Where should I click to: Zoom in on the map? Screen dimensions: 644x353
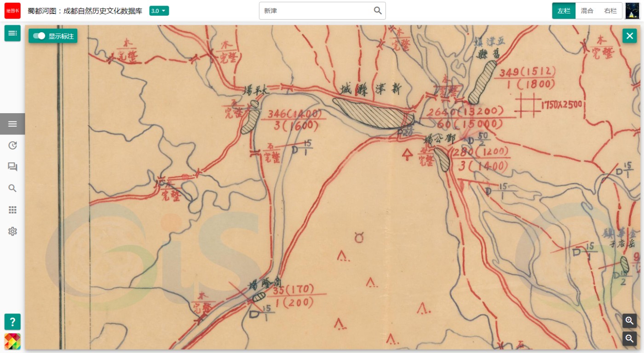click(x=630, y=321)
